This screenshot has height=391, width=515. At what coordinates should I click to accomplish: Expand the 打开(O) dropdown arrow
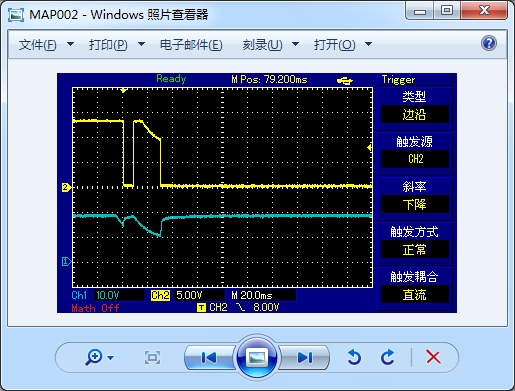tap(368, 44)
